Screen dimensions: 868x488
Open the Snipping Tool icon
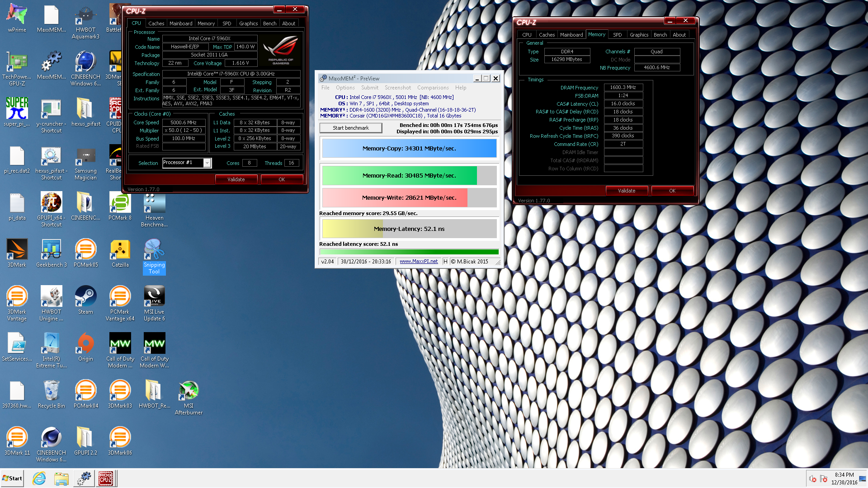point(154,256)
